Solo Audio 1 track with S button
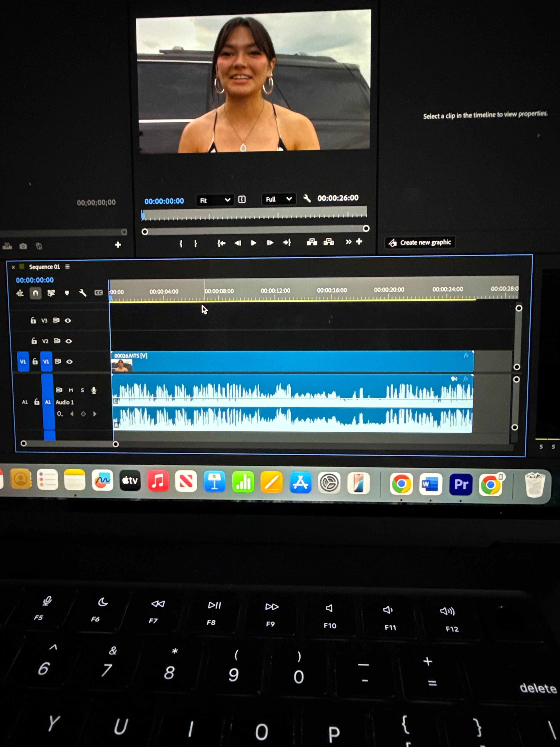The height and width of the screenshot is (747, 560). [x=82, y=390]
